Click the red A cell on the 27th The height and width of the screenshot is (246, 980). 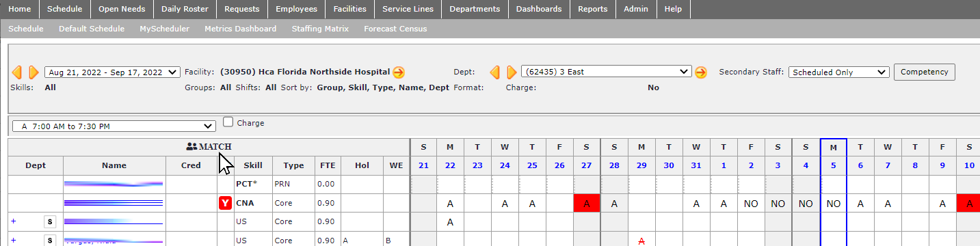pos(587,203)
